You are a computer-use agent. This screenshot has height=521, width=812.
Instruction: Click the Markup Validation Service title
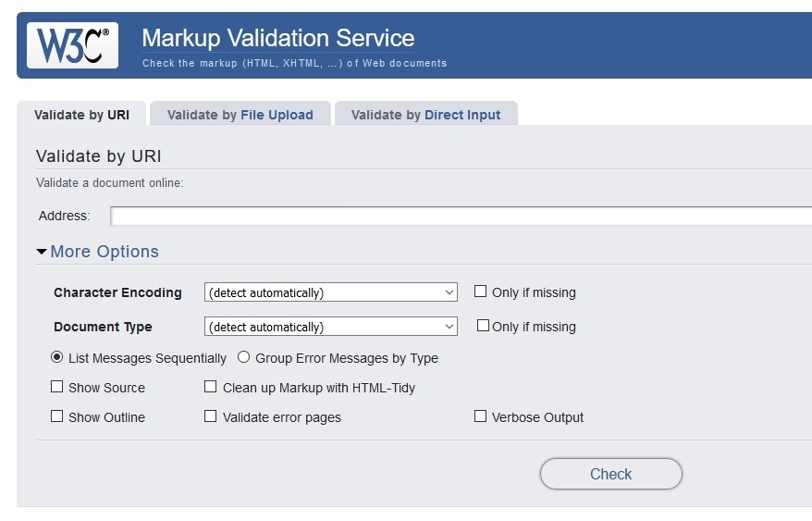click(x=278, y=39)
